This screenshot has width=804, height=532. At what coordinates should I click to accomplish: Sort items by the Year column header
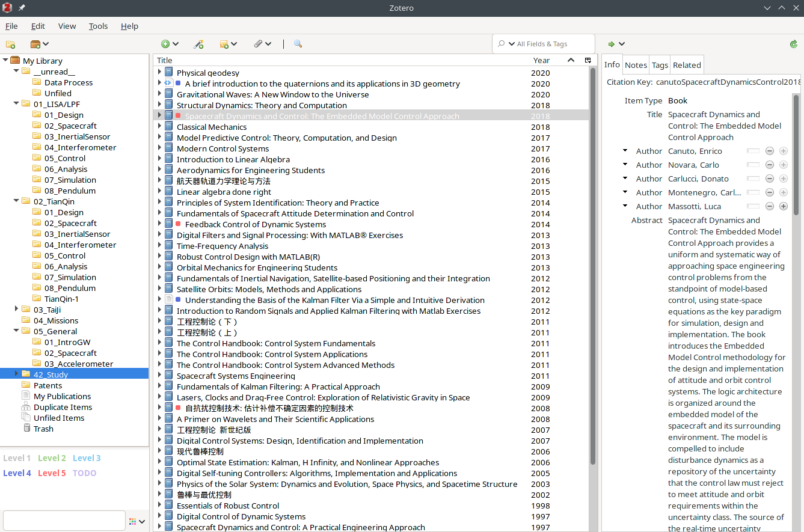[541, 60]
